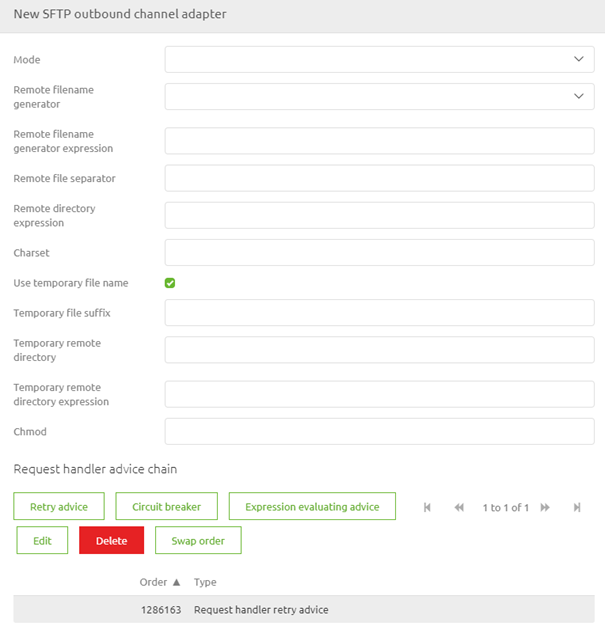Go to first page of advice chain

tap(427, 507)
